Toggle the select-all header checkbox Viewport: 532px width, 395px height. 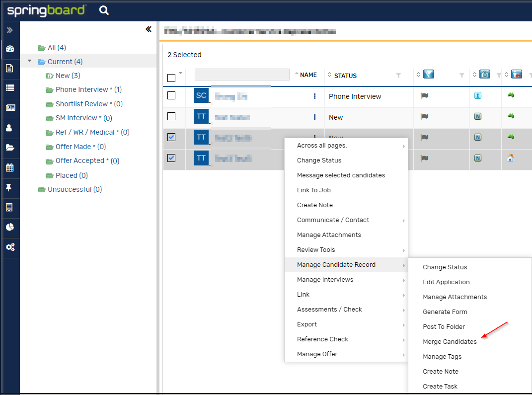(x=171, y=78)
